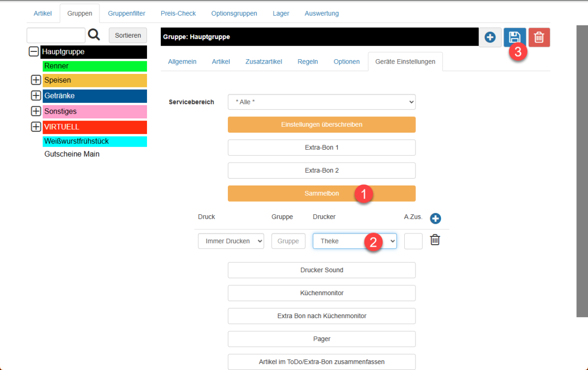Click the red trash delete group icon
Screen dimensions: 588x370
(x=539, y=37)
